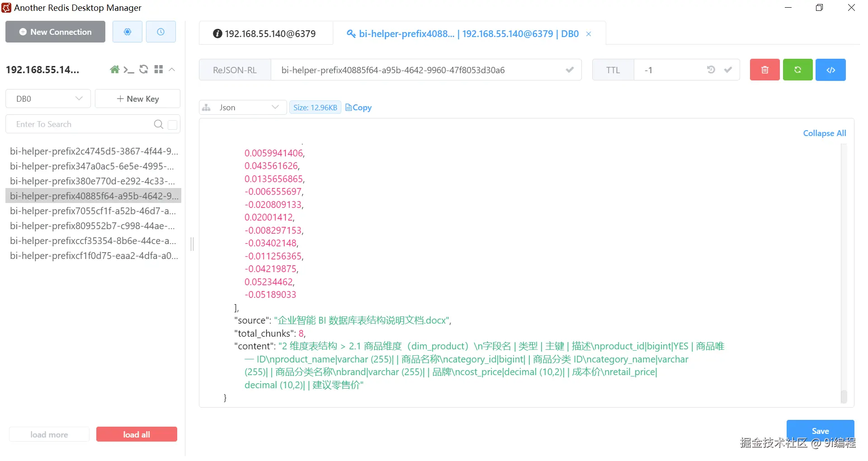Viewport: 868px width, 461px height.
Task: Select key bi-helper-prefix7055cf1f
Action: pos(94,211)
